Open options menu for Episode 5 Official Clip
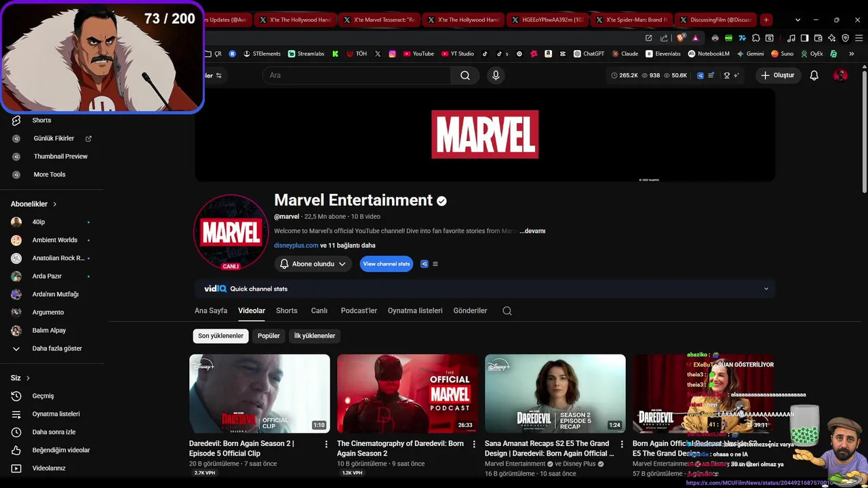 tap(326, 444)
